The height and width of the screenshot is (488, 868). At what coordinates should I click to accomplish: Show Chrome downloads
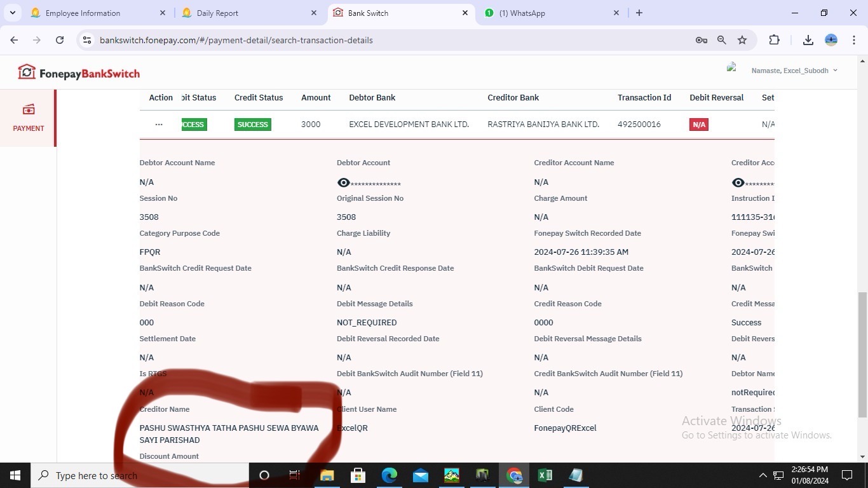[808, 40]
